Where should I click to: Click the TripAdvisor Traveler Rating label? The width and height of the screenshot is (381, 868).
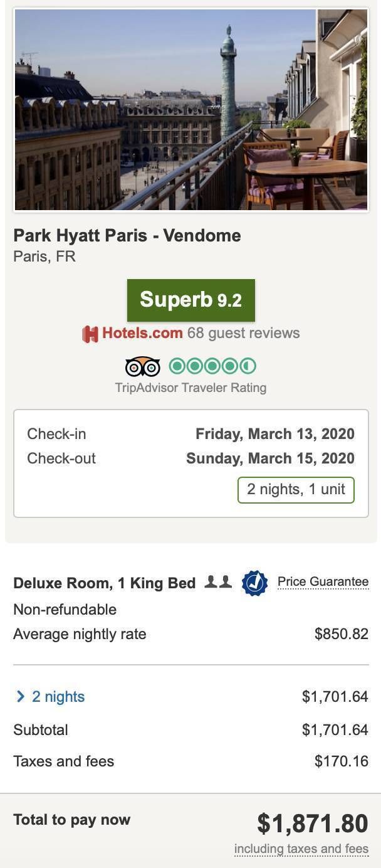(190, 388)
